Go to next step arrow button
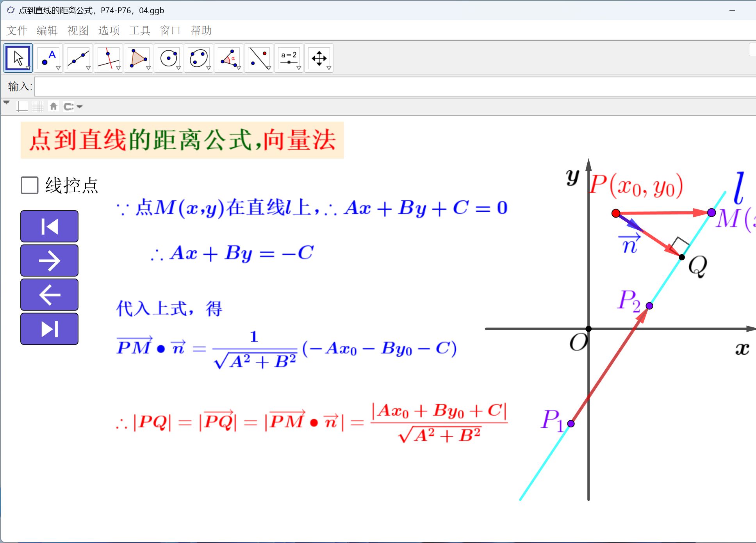The image size is (756, 543). pos(50,261)
